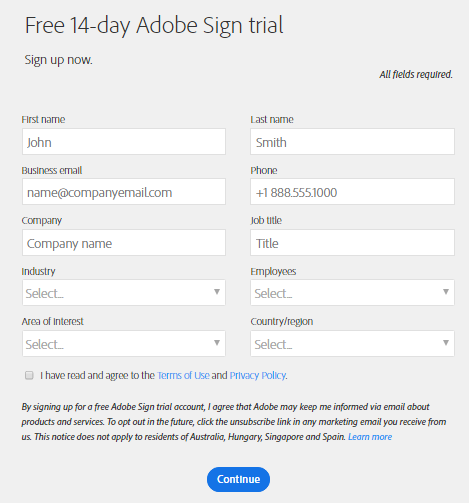Focus the Last name field

coord(352,142)
